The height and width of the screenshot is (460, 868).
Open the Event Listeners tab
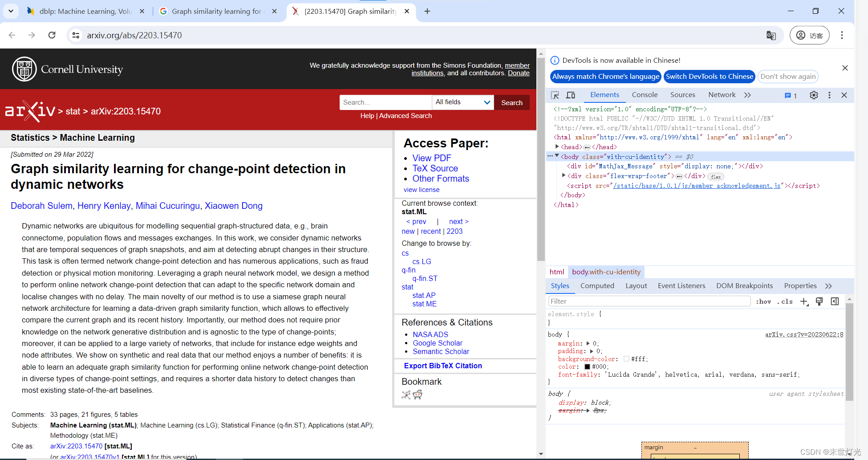pyautogui.click(x=681, y=286)
